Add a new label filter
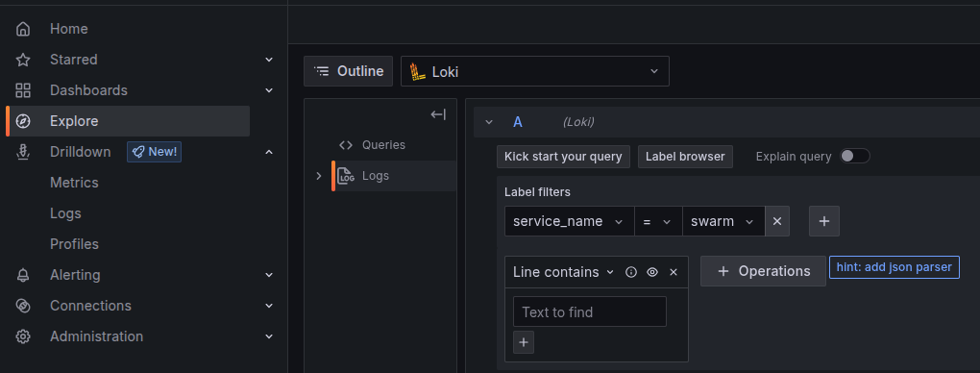Screen dimensions: 980x373 click(824, 221)
